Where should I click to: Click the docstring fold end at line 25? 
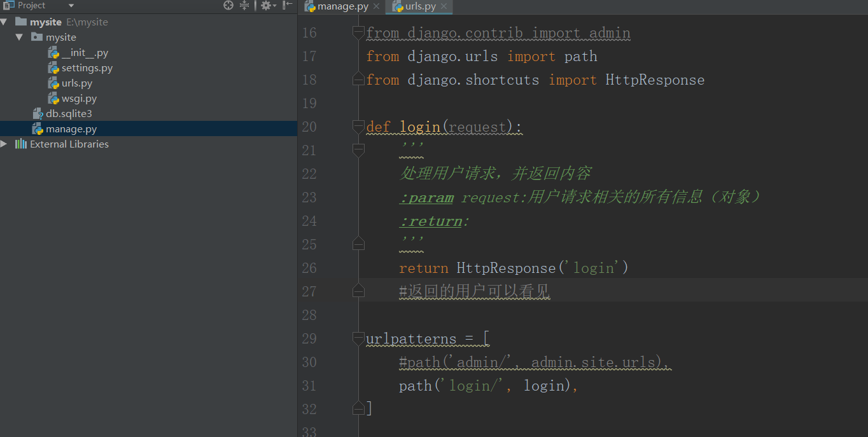coord(358,244)
